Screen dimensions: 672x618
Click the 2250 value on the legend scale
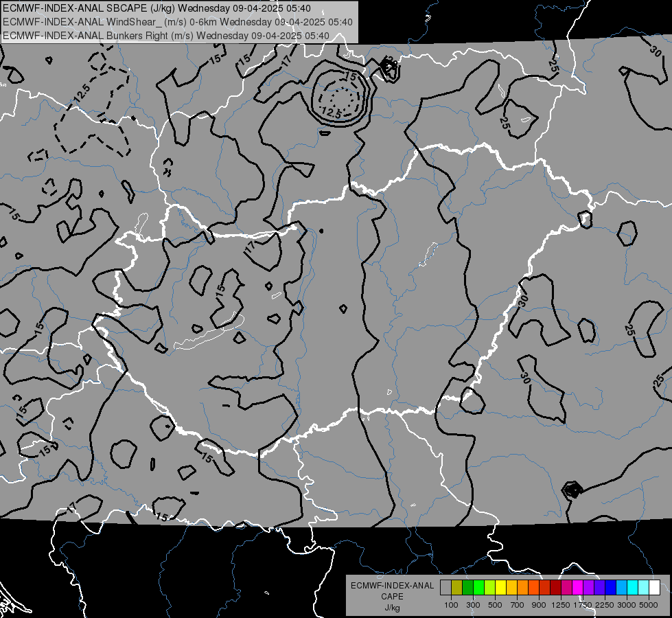click(x=605, y=605)
